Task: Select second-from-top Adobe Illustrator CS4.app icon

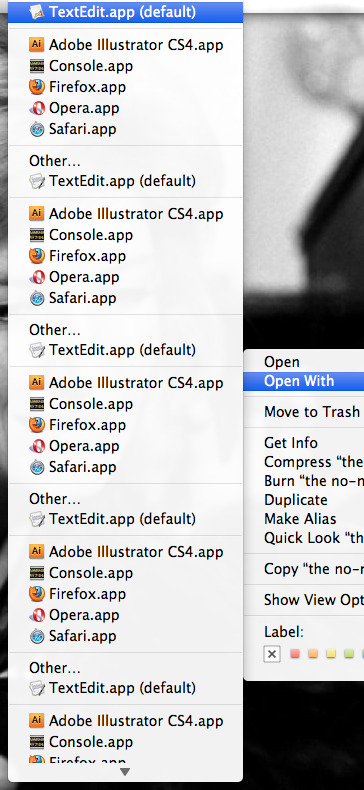Action: [36, 214]
